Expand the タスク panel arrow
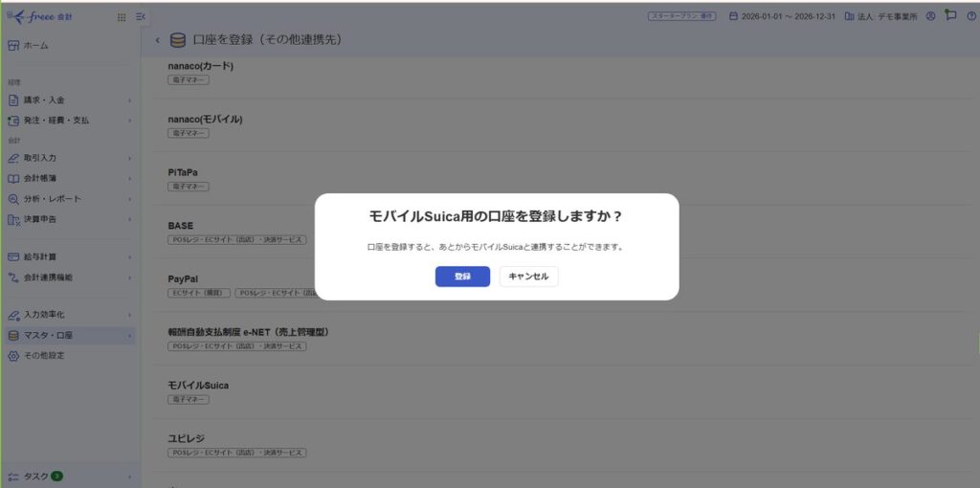Viewport: 980px width, 488px height. point(130,477)
